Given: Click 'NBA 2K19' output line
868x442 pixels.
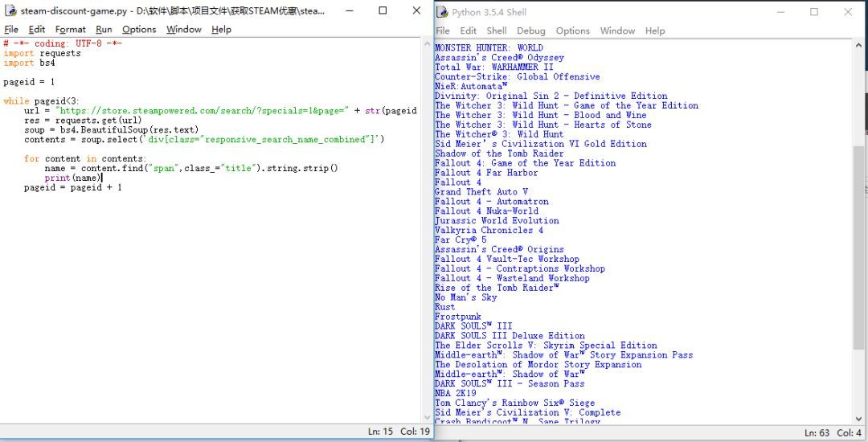Looking at the screenshot, I should click(x=456, y=393).
